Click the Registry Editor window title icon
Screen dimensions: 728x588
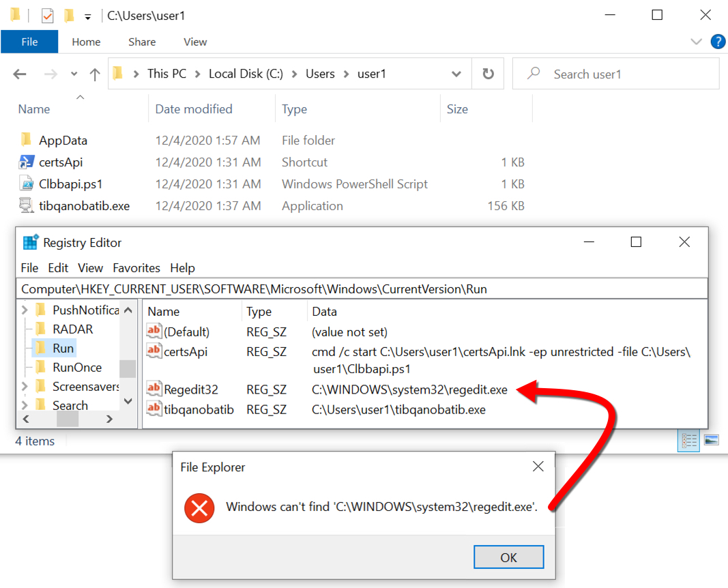(x=31, y=242)
